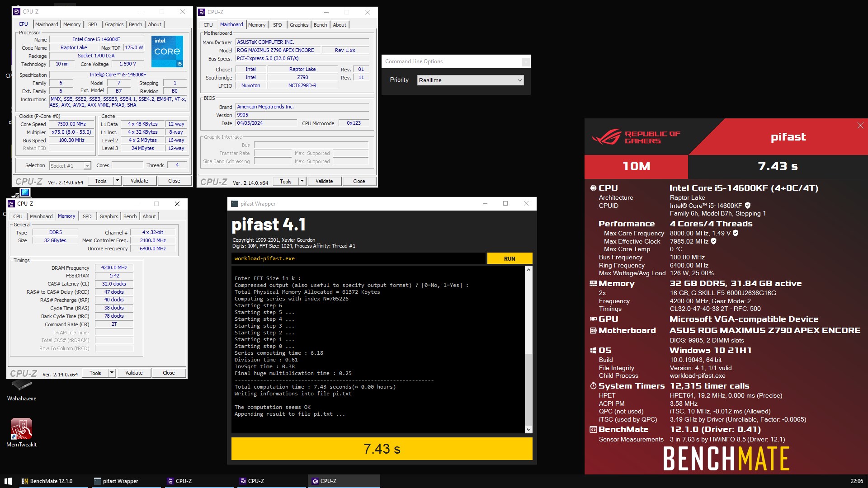This screenshot has height=488, width=868.
Task: Click the OS Windows icon in BenchMate panel
Action: click(593, 350)
